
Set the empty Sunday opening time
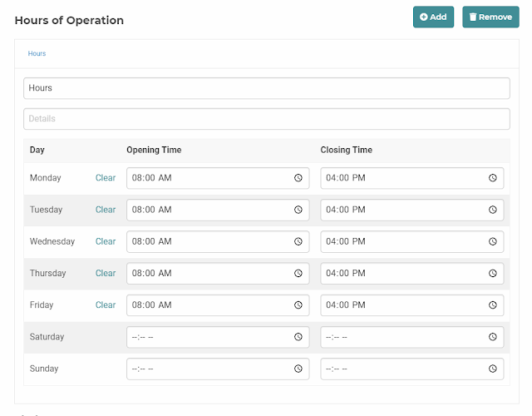pyautogui.click(x=218, y=369)
